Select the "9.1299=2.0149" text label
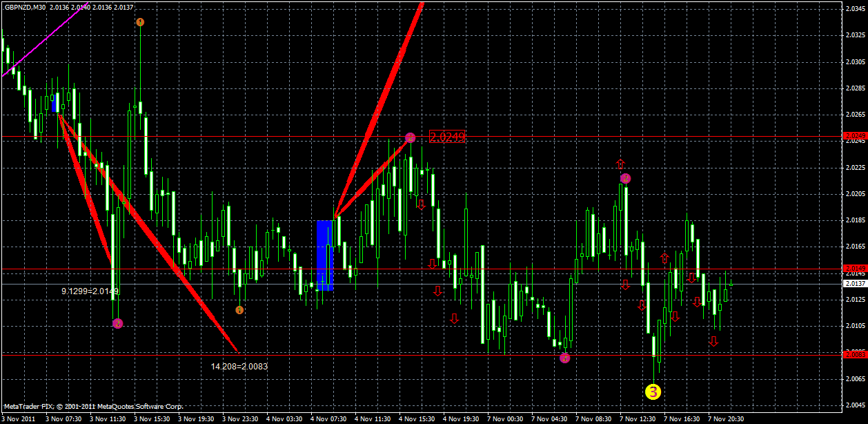Viewport: 868px width, 424px height. pos(90,292)
